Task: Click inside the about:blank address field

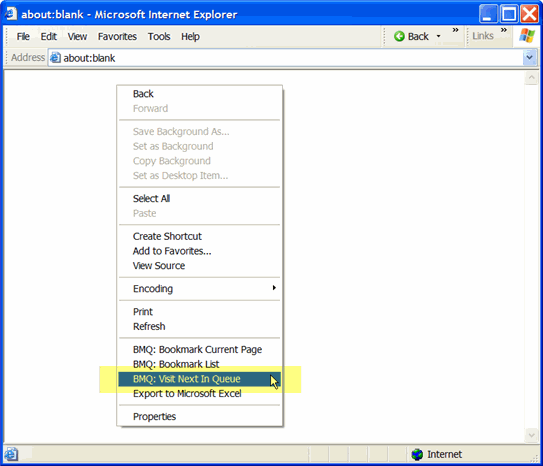Action: pos(286,57)
